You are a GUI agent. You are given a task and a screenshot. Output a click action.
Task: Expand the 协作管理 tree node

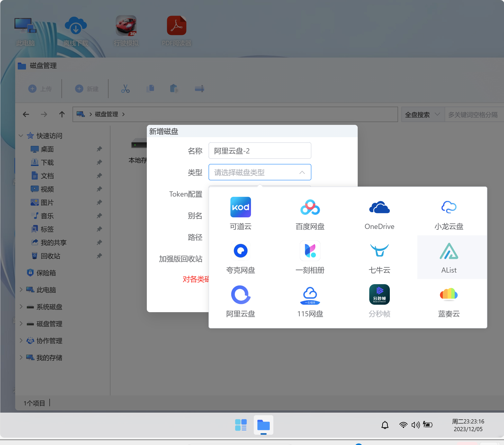21,341
